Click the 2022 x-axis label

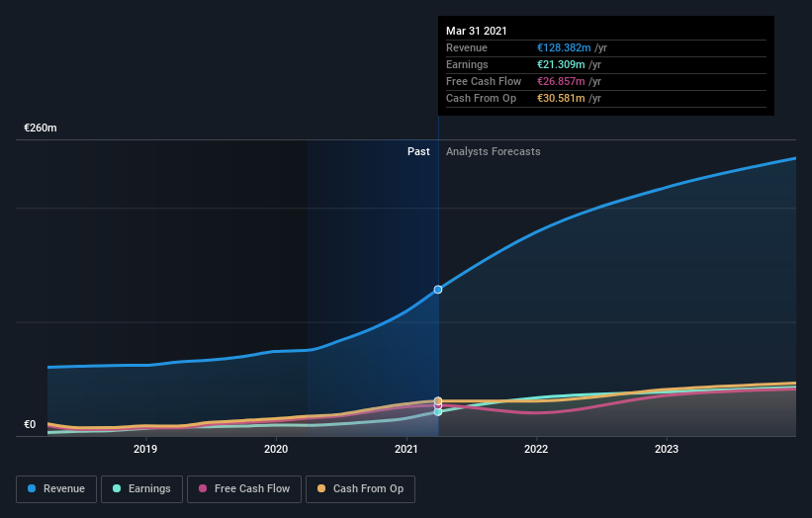tap(536, 449)
